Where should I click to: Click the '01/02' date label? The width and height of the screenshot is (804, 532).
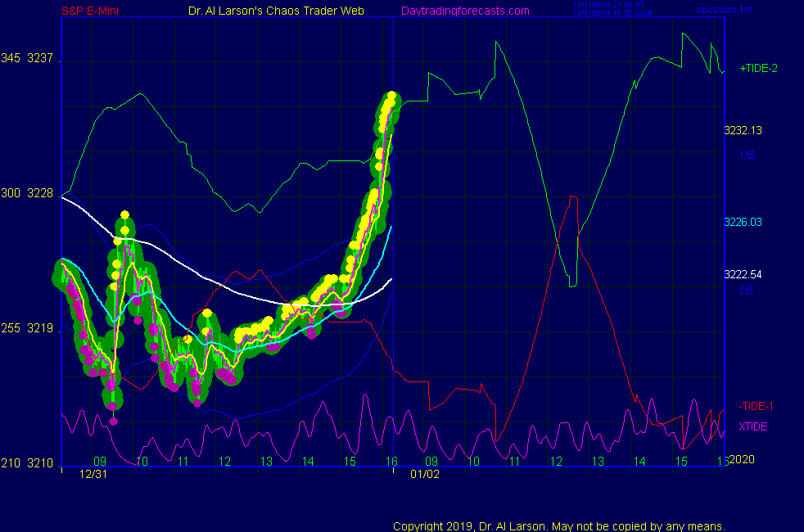425,474
